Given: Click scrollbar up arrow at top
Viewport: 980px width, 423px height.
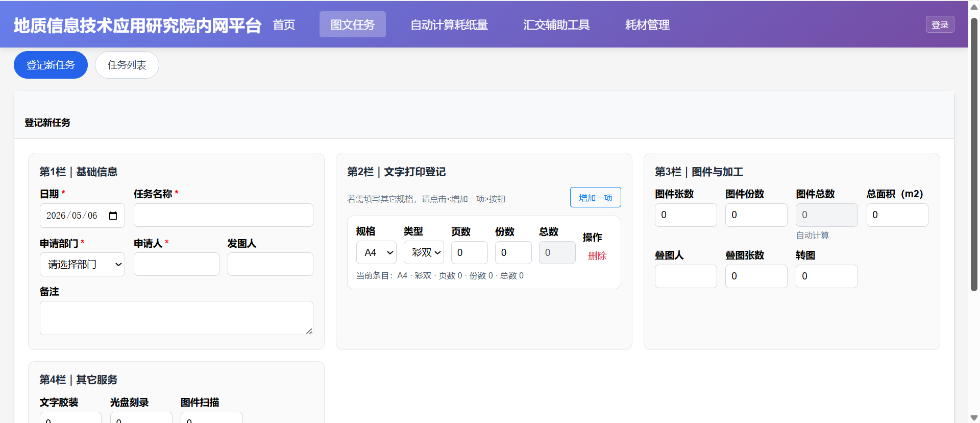Looking at the screenshot, I should 974,7.
